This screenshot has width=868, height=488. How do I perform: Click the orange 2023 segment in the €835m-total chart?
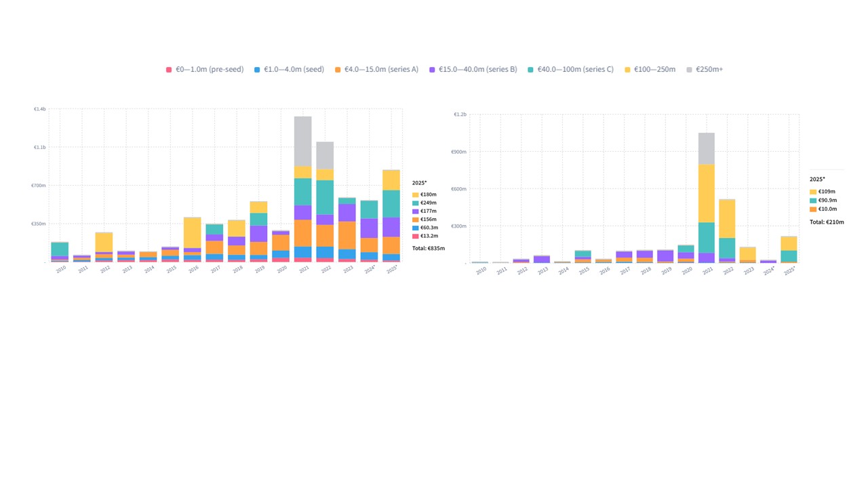click(x=347, y=235)
